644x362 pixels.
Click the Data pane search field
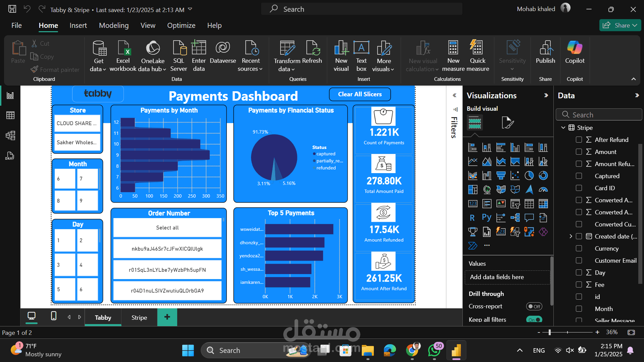click(599, 115)
